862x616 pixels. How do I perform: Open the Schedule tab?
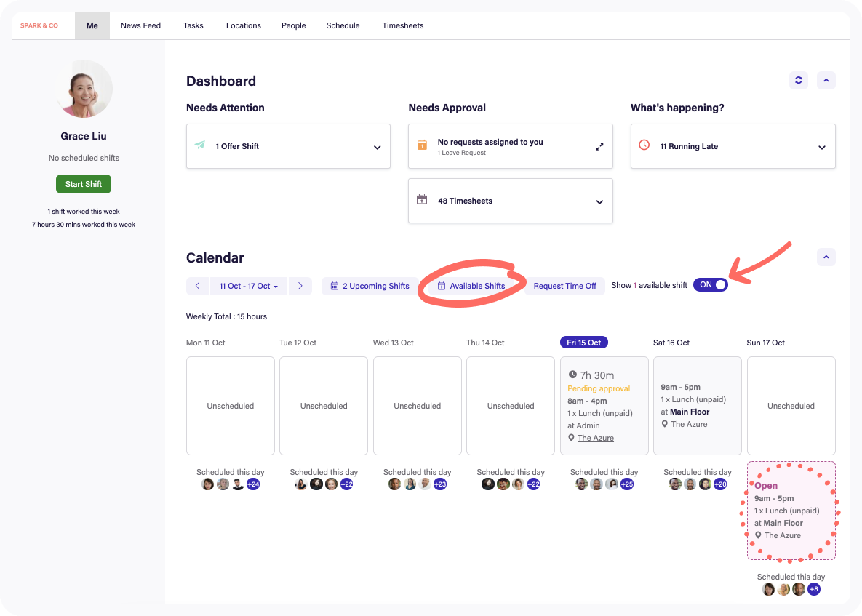pyautogui.click(x=343, y=25)
